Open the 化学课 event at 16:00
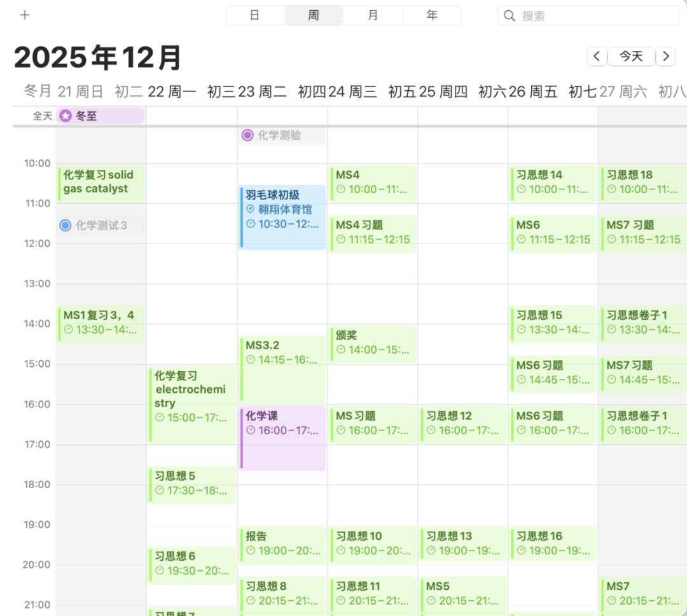This screenshot has height=616, width=687. pyautogui.click(x=282, y=438)
